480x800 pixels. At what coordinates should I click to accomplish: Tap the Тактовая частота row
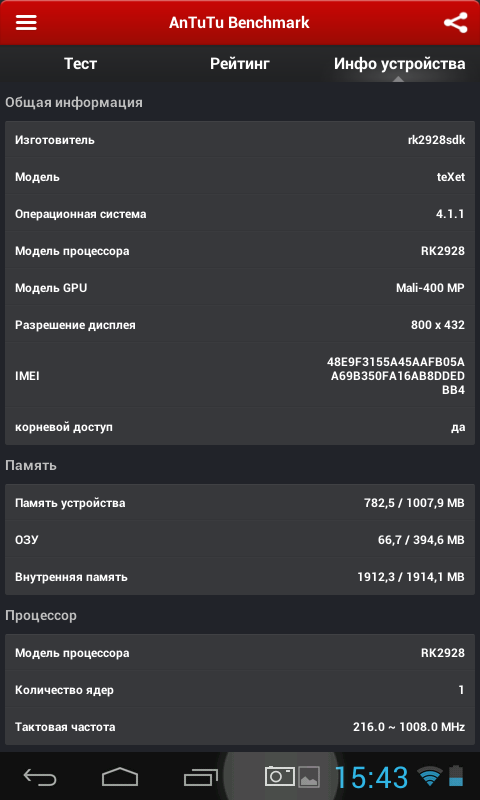point(240,727)
